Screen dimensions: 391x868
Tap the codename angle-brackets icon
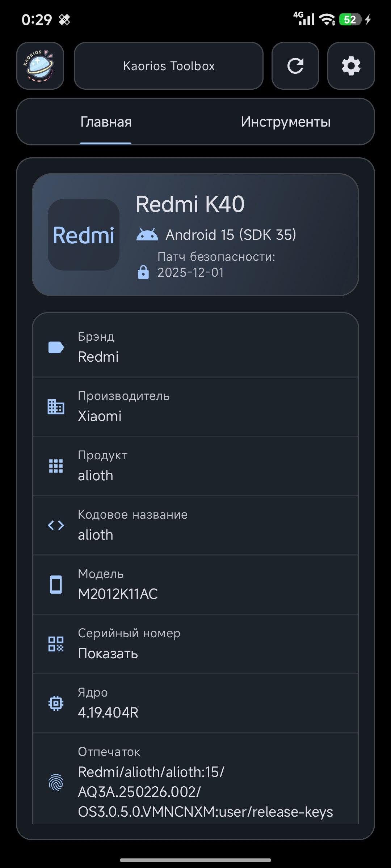click(56, 525)
